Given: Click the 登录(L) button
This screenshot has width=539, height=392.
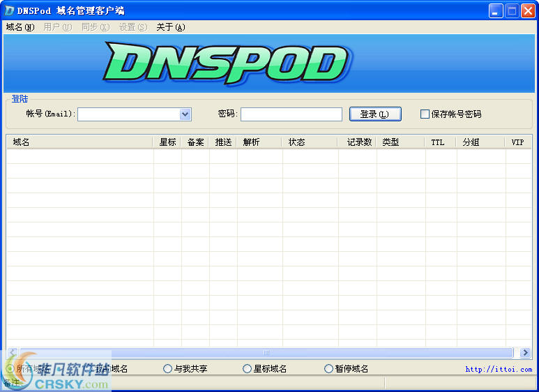Looking at the screenshot, I should coord(375,114).
